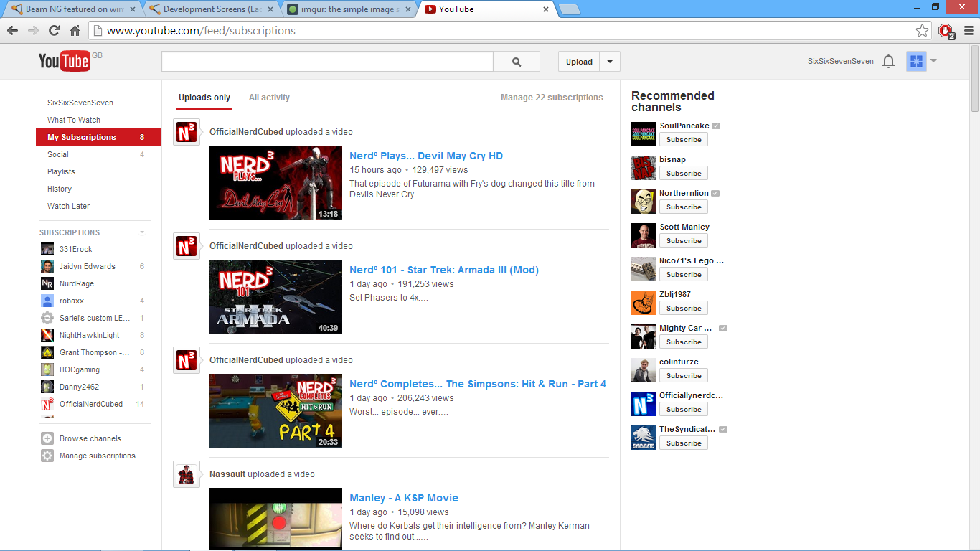
Task: Open Nerd³ Plays Devil May Cry HD title
Action: pos(426,156)
